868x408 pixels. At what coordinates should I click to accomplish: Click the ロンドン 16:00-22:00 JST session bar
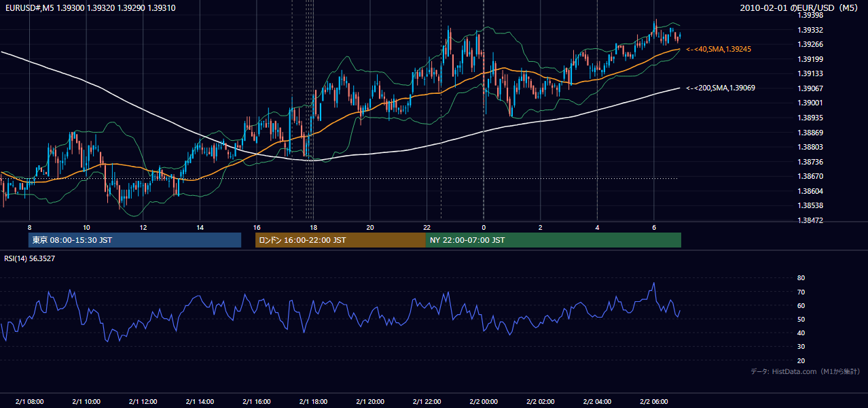pos(340,240)
